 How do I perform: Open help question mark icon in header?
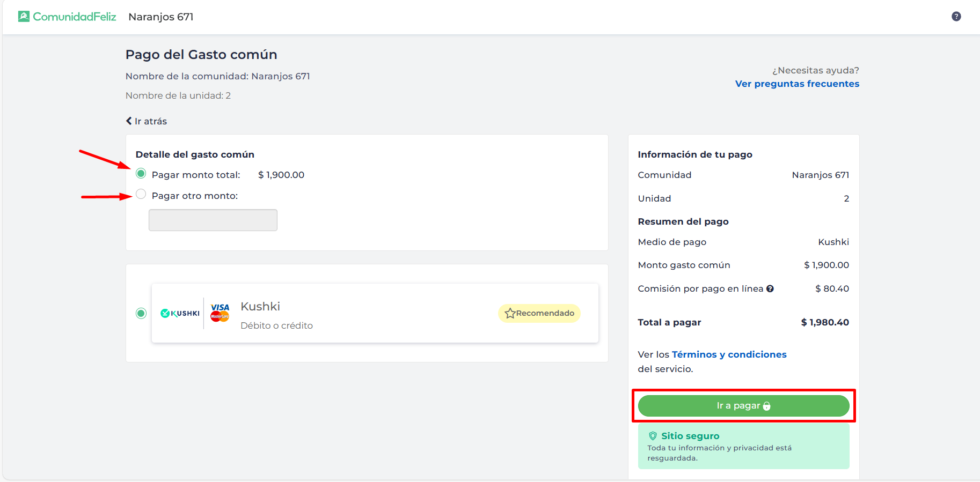tap(956, 17)
